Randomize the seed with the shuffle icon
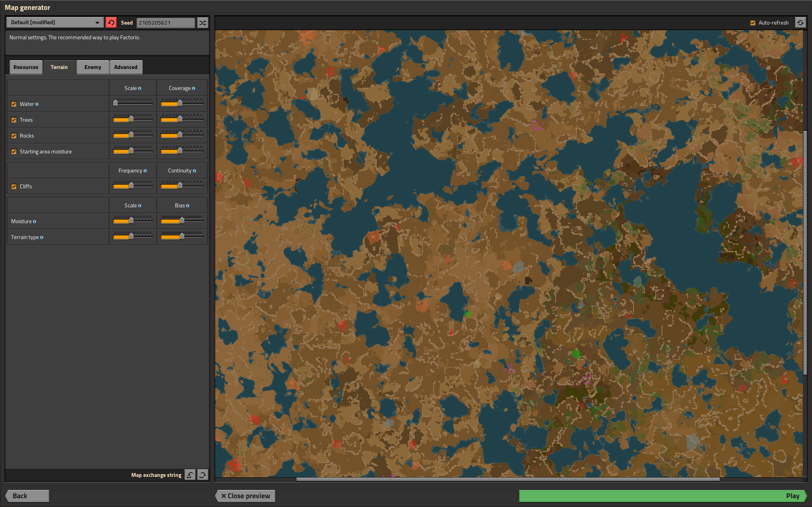This screenshot has width=812, height=507. pos(203,23)
